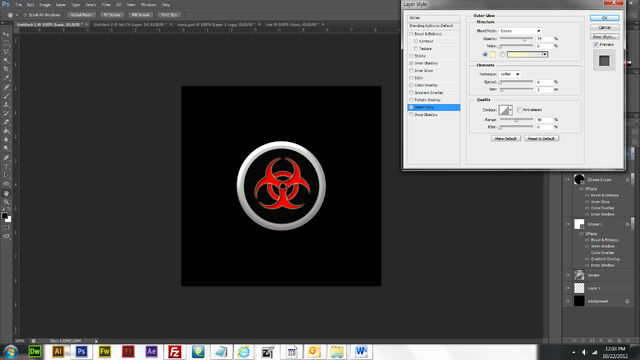Open the Technique dropdown
Image resolution: width=640 pixels, height=360 pixels.
pyautogui.click(x=510, y=74)
